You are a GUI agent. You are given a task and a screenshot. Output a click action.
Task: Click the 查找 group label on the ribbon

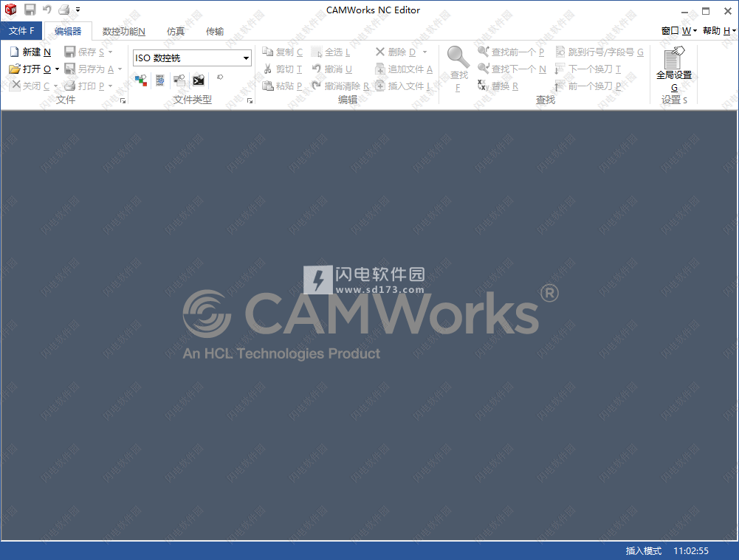[x=546, y=100]
